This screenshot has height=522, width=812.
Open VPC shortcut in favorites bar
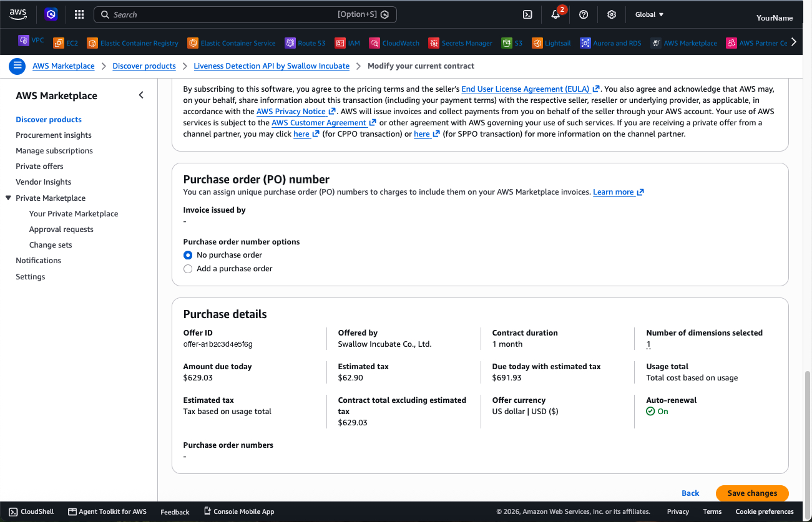point(31,41)
